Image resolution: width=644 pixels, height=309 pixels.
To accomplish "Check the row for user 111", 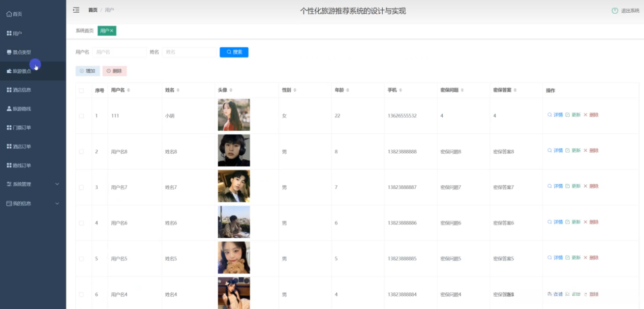I will [x=81, y=116].
